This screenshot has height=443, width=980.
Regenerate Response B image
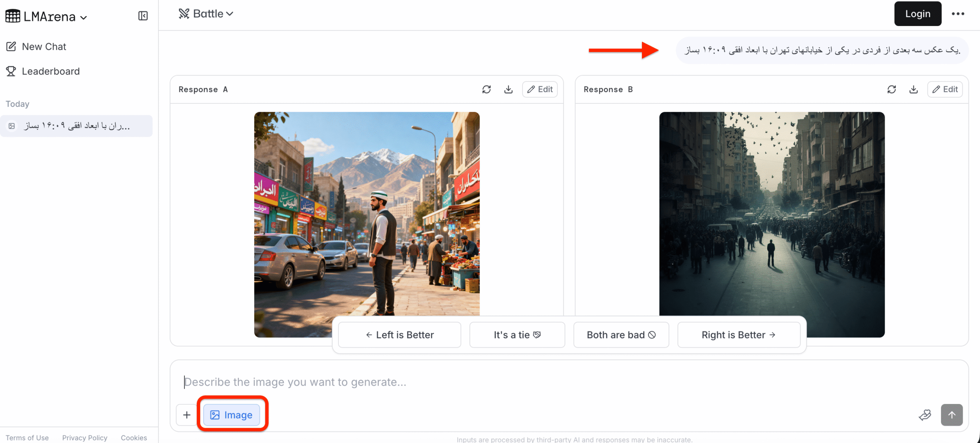pyautogui.click(x=892, y=89)
